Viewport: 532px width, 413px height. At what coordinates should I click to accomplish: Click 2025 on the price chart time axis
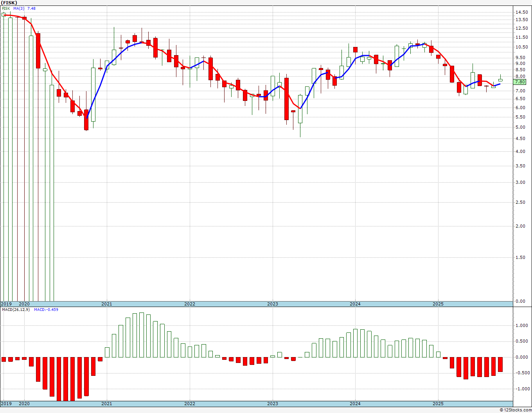click(438, 304)
